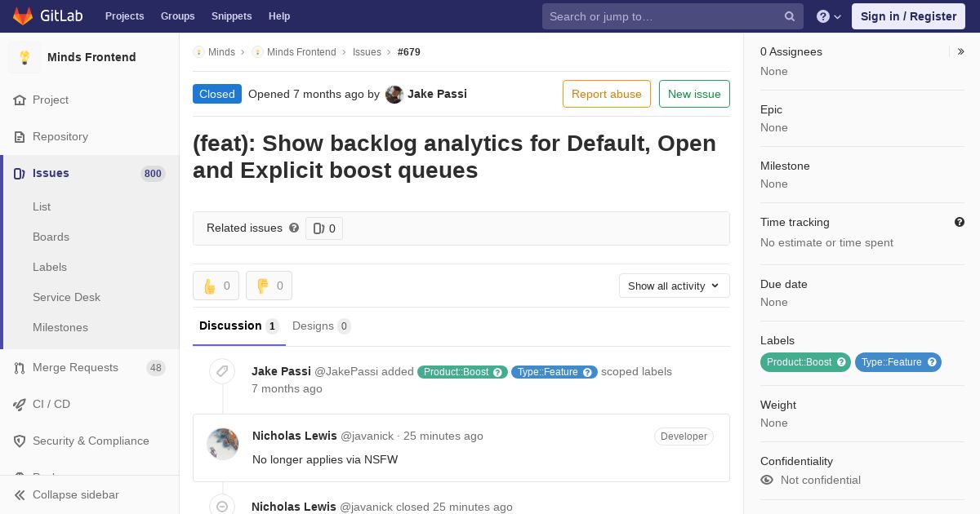Click the Minds breadcrumb link

tap(221, 51)
